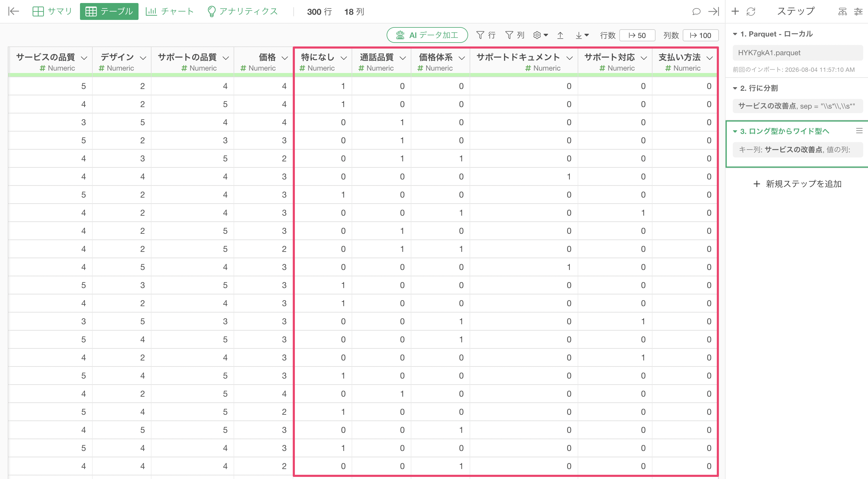The height and width of the screenshot is (479, 868).
Task: Open サポートの品質 column menu chevron
Action: coord(226,58)
